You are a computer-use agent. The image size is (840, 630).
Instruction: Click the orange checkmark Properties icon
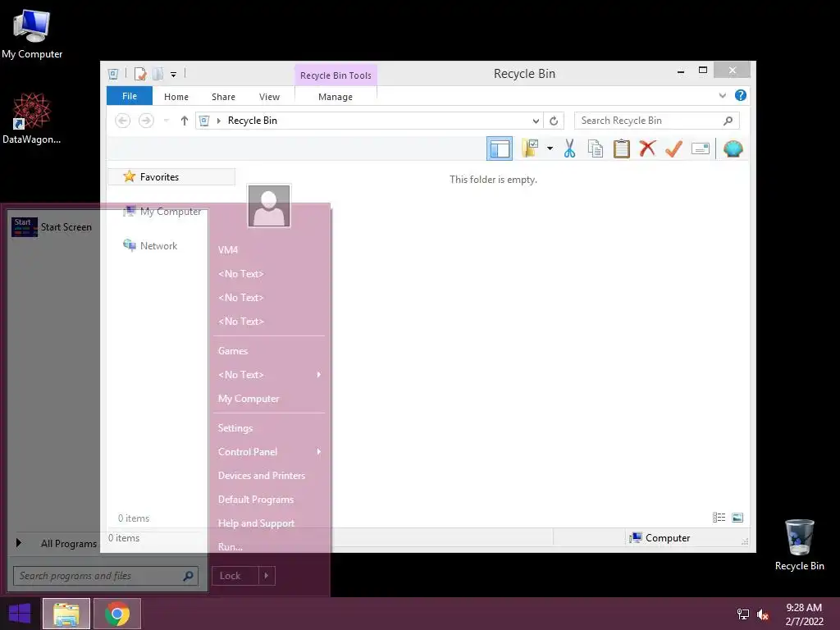point(673,148)
